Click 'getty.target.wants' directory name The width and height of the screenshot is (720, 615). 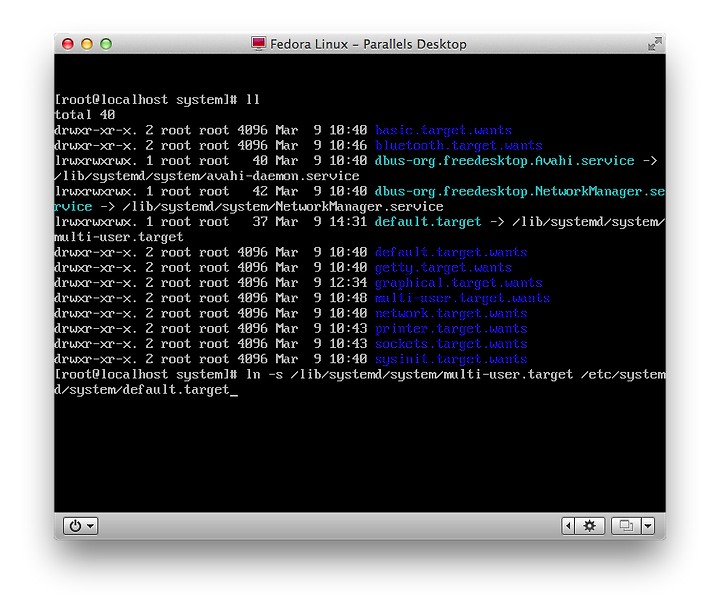click(x=443, y=268)
